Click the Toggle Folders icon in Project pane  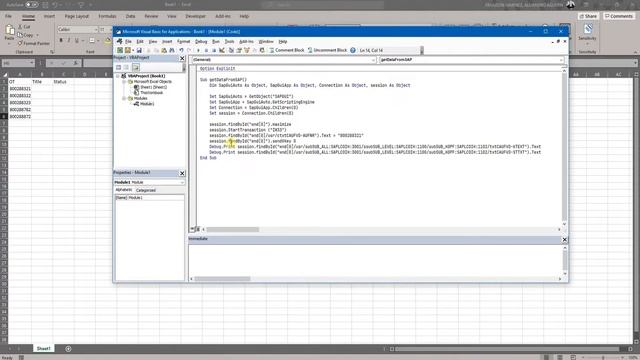136,67
